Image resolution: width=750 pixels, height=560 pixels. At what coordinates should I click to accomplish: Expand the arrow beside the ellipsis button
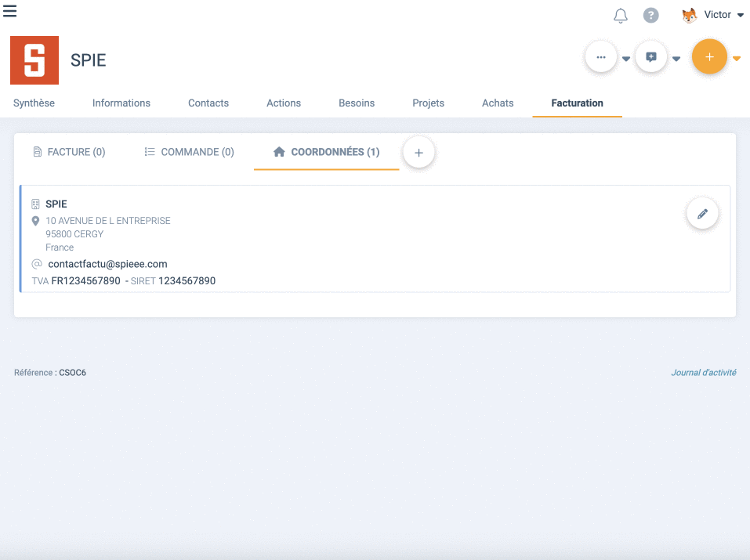[x=625, y=59]
